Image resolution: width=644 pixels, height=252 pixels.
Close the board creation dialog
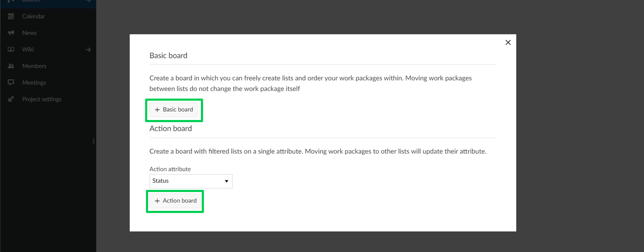pos(508,42)
